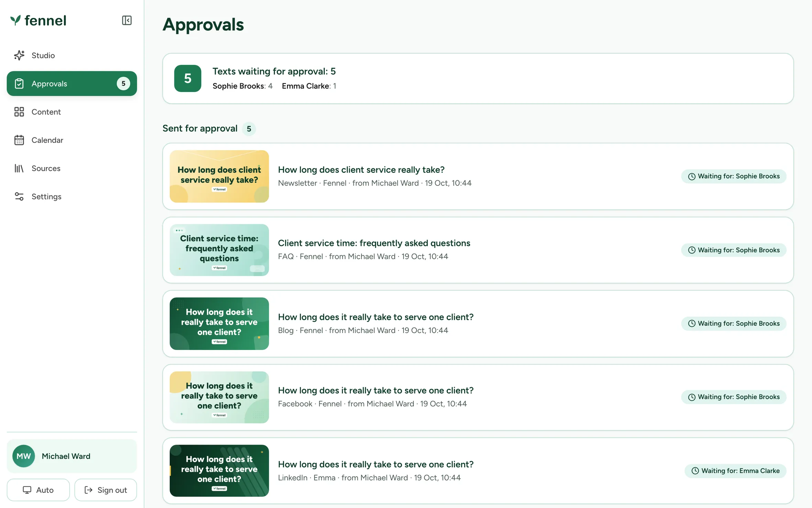Click the 'Sent for approval' heading

[x=200, y=128]
